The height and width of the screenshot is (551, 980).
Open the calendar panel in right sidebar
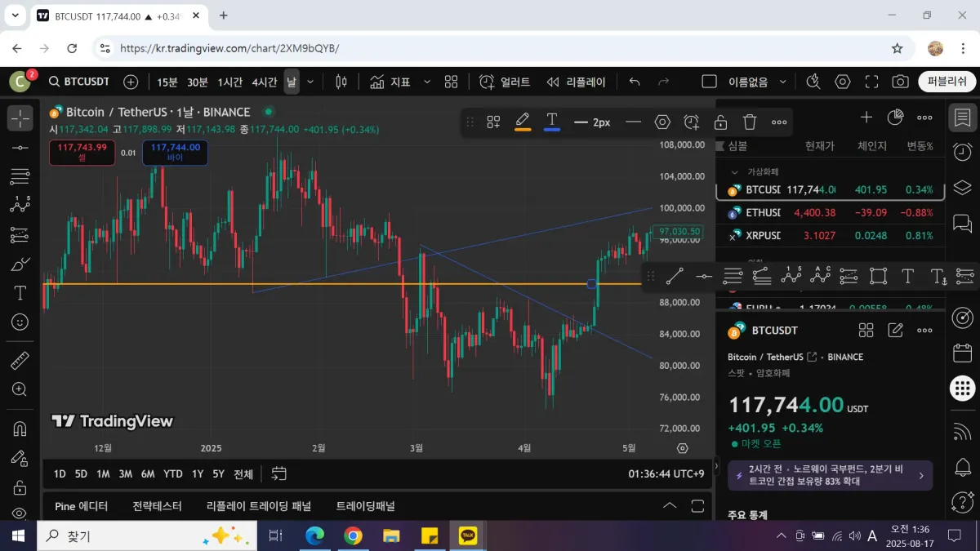click(x=963, y=353)
